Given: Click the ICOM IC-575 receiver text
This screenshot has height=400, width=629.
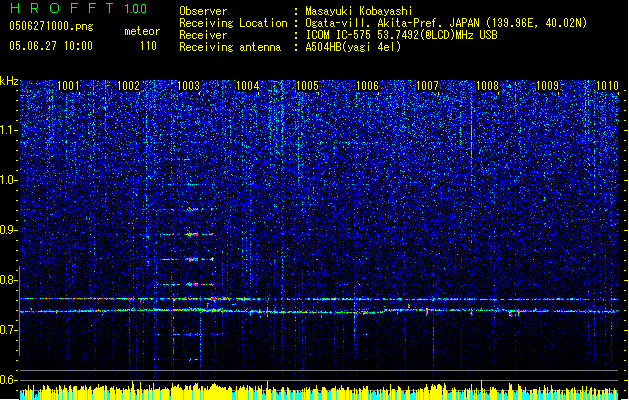Looking at the screenshot, I should (402, 35).
